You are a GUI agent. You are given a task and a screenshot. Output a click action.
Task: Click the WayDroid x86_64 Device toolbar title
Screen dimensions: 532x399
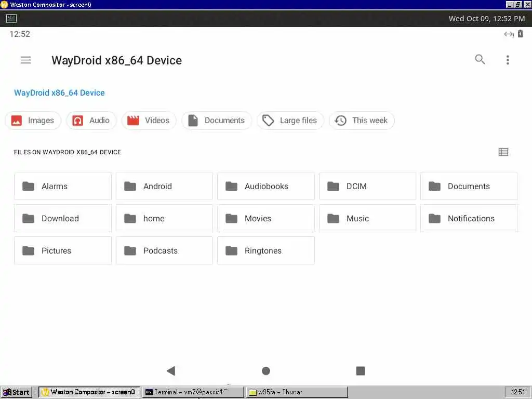point(117,60)
